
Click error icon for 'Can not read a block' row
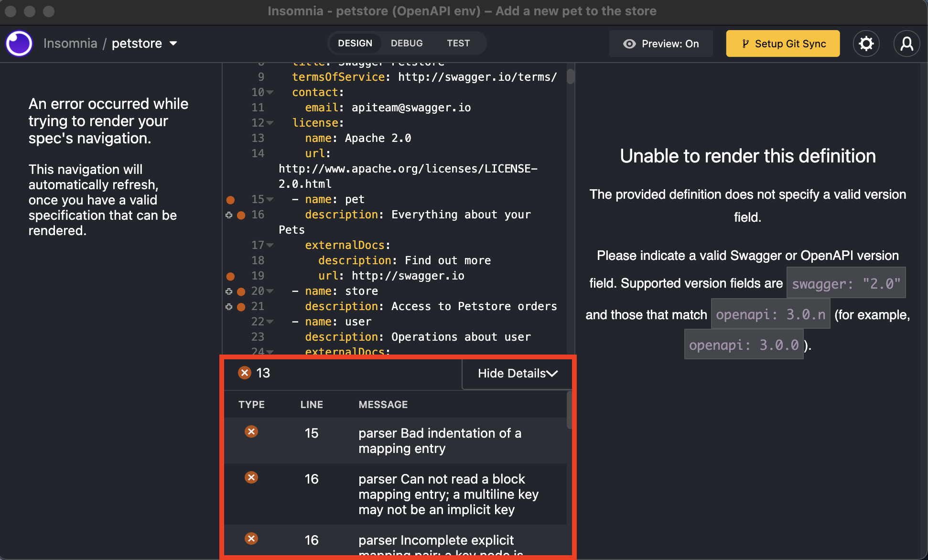point(251,478)
